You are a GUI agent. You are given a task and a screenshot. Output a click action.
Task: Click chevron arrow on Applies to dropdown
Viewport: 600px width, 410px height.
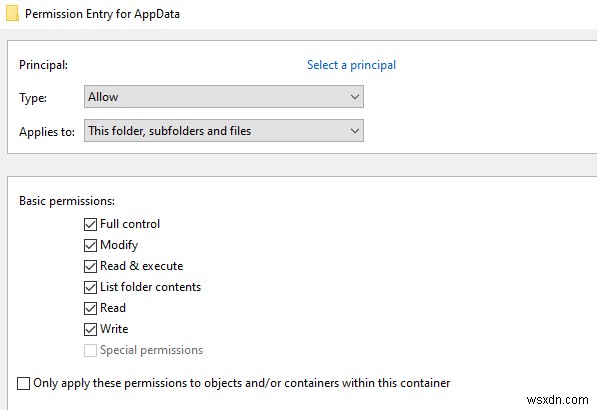tap(354, 131)
